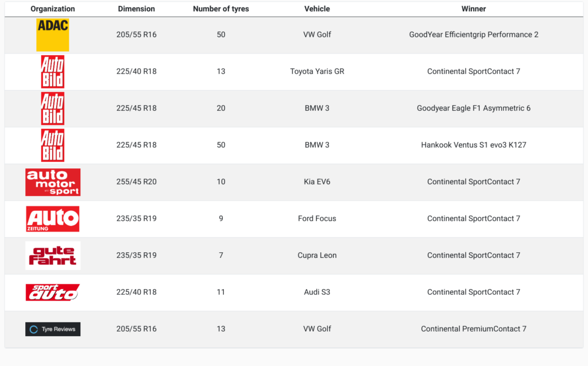Open the auto motor und sport logo
This screenshot has height=366, width=588.
click(53, 182)
